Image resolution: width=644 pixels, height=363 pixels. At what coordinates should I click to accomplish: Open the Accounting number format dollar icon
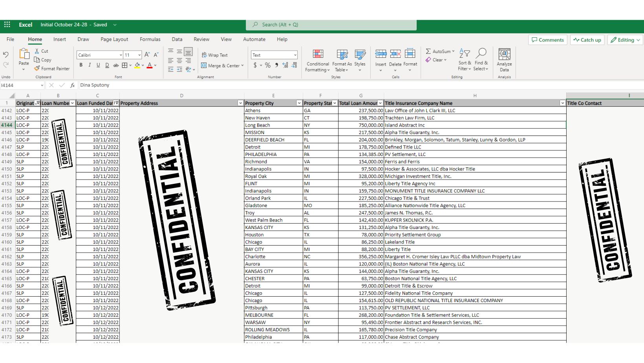pos(255,65)
